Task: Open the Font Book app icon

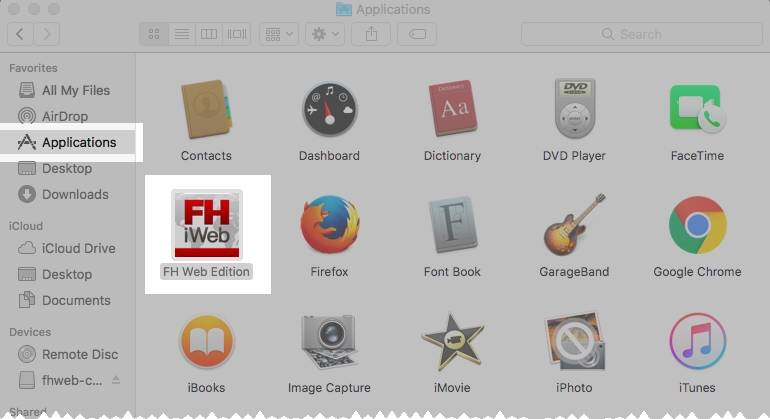Action: click(x=453, y=224)
